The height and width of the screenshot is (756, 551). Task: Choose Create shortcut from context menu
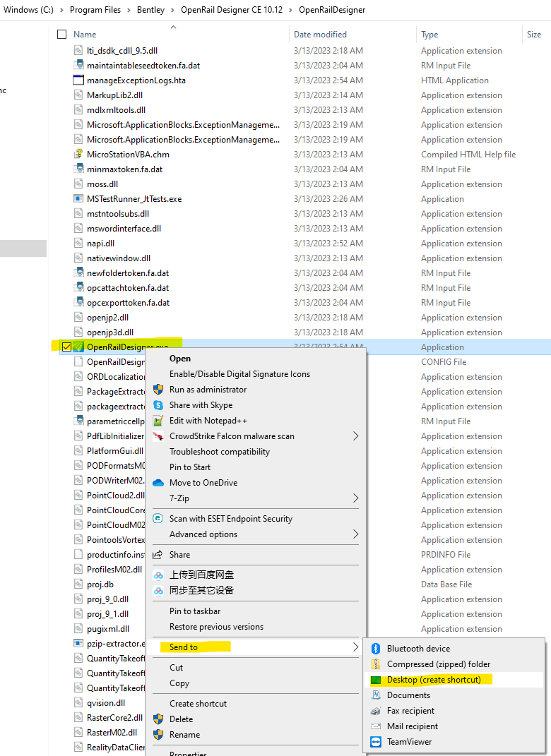click(x=198, y=704)
